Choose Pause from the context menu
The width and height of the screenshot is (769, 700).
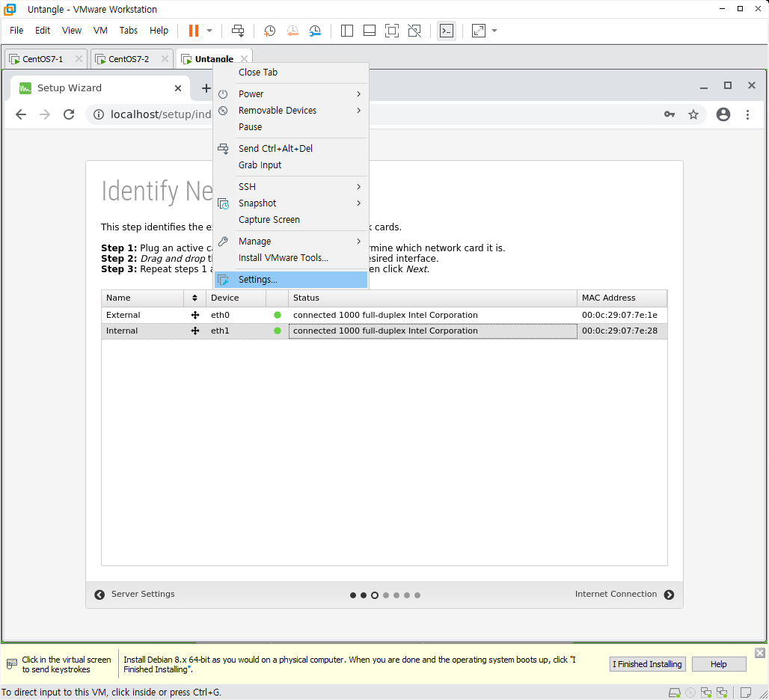tap(291, 127)
